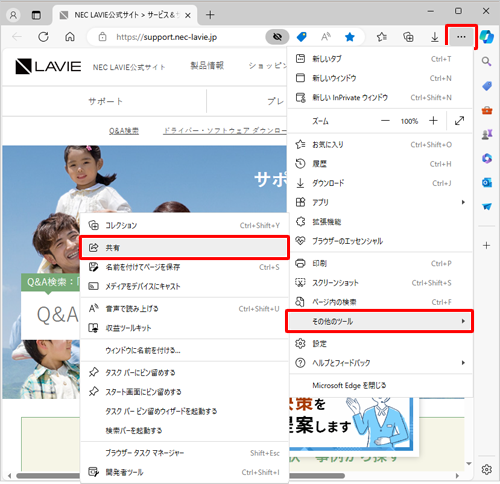This screenshot has width=500, height=484.
Task: Open the Downloads toolbar icon
Action: (435, 37)
